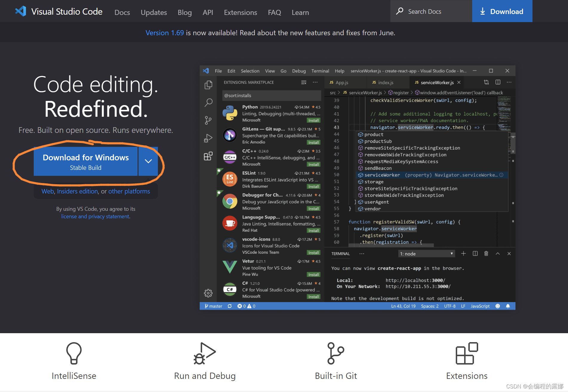Click the filter lines icon in Extensions header

coord(304,82)
